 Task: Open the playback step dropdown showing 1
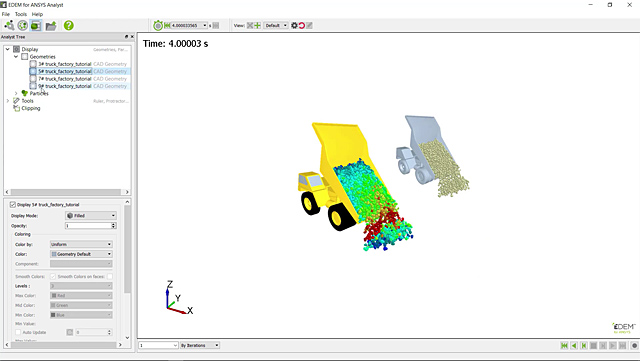click(x=158, y=345)
